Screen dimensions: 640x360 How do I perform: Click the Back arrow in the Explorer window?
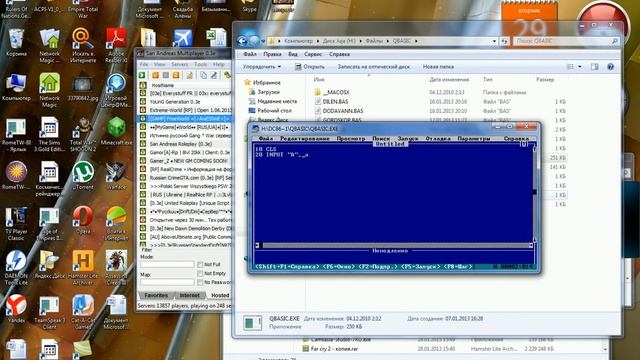242,41
